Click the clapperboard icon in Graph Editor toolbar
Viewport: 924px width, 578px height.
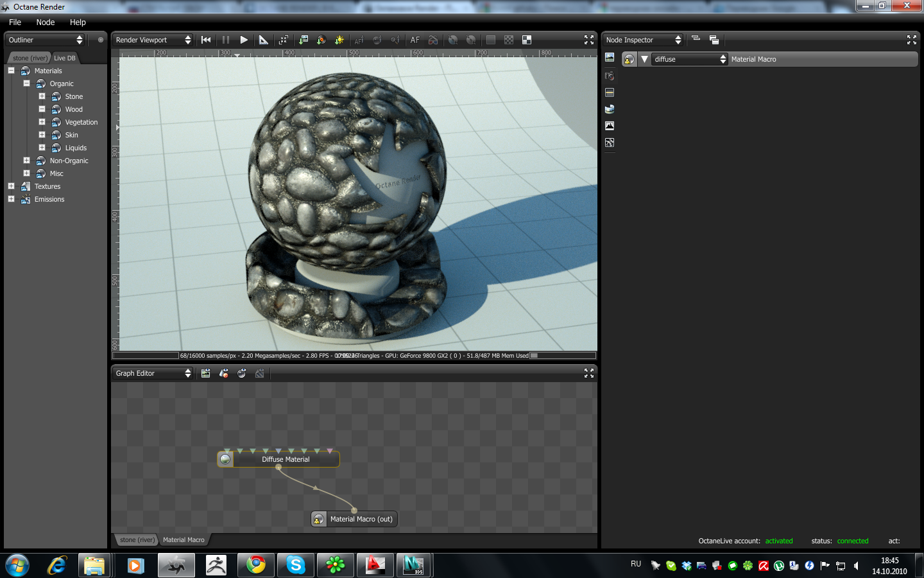tap(206, 373)
